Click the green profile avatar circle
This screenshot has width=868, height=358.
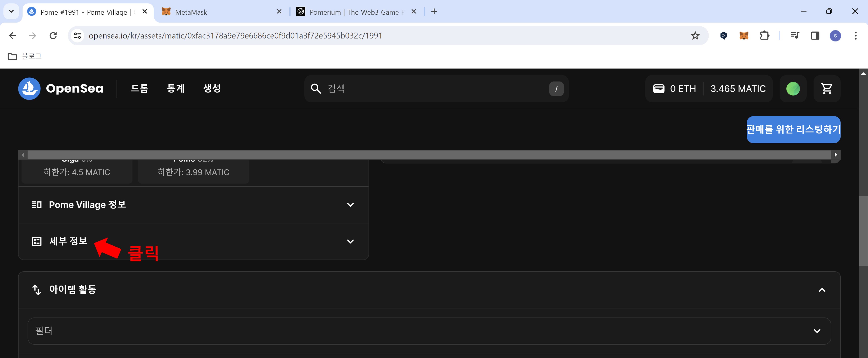pos(793,88)
